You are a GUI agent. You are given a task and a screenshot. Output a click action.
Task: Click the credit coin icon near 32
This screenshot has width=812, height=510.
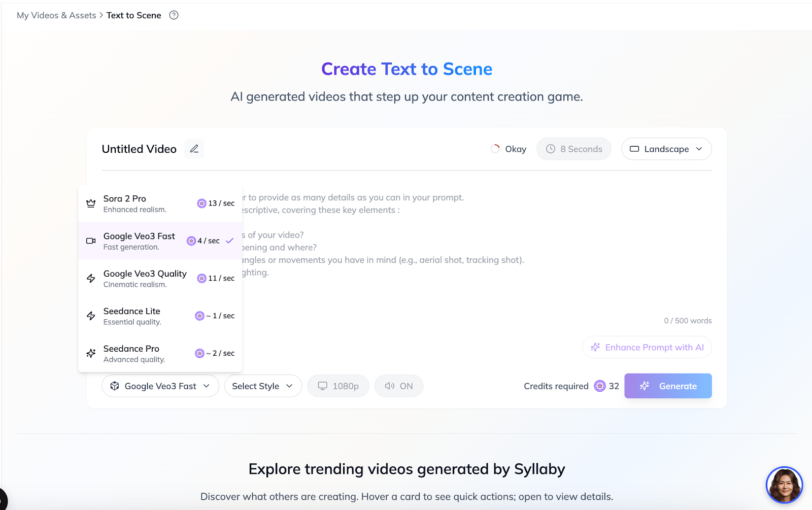point(600,386)
